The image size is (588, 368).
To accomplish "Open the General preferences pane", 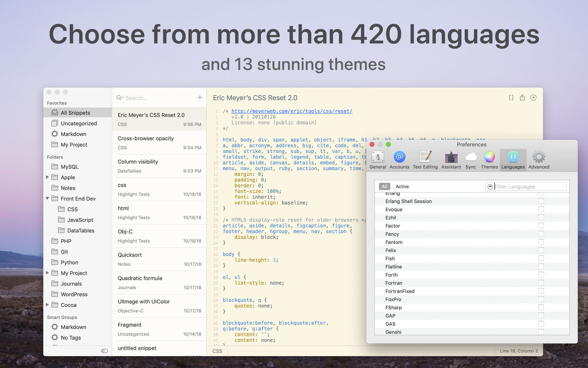I will [x=378, y=159].
